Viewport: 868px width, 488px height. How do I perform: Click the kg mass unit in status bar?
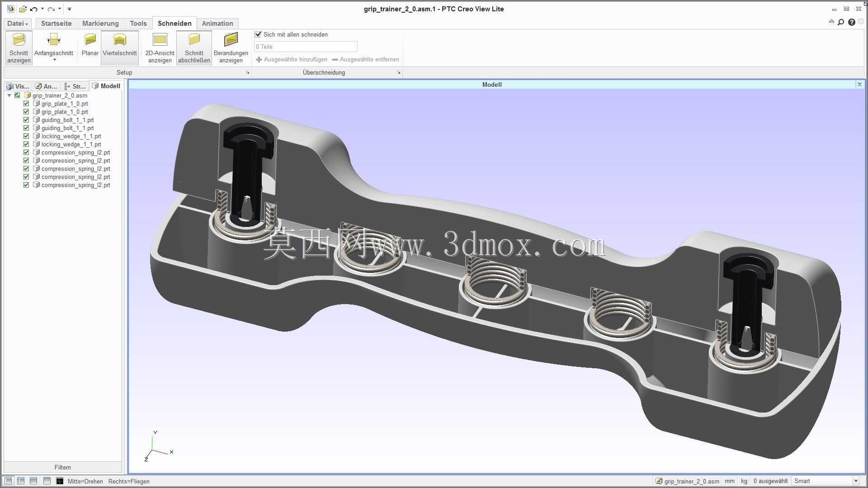click(744, 481)
